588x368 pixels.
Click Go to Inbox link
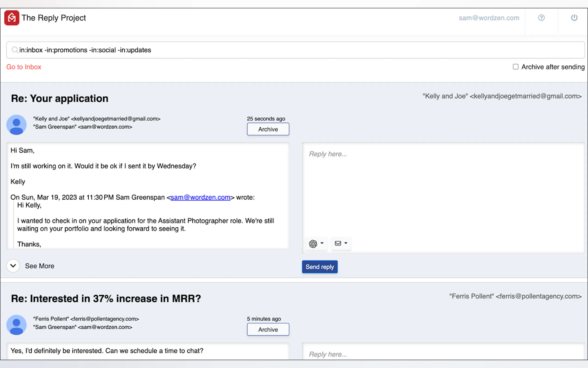(x=24, y=67)
